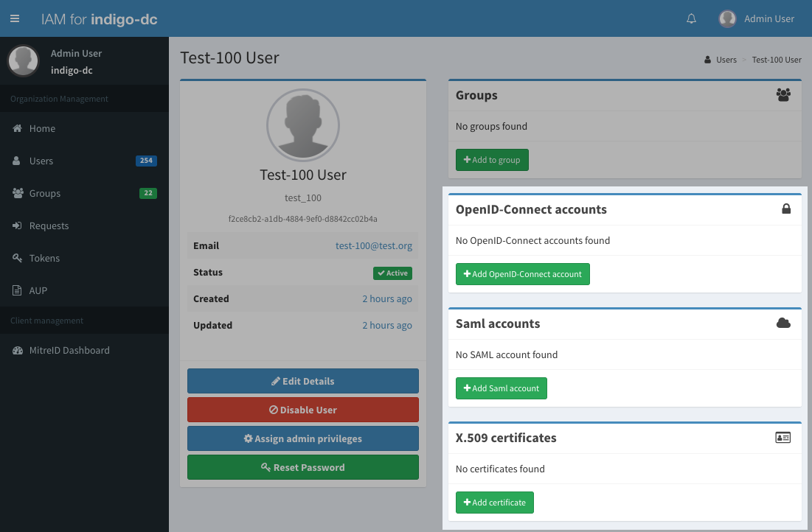
Task: Click the Reset Password button
Action: (x=302, y=467)
